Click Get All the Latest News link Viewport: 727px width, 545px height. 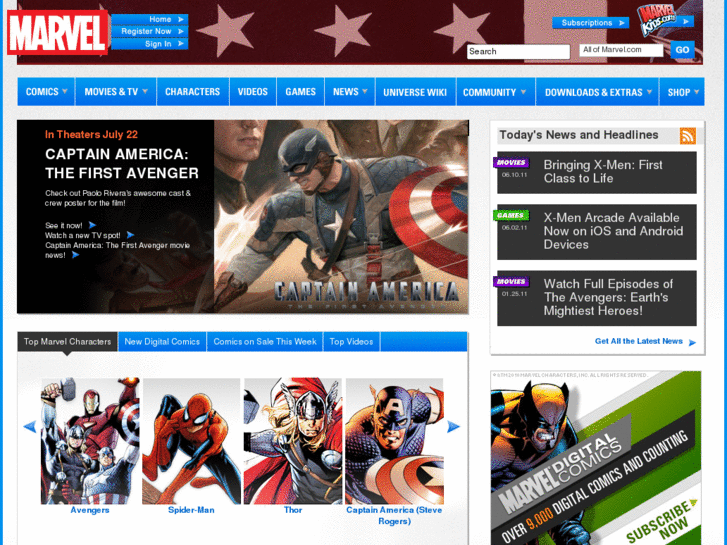[638, 341]
